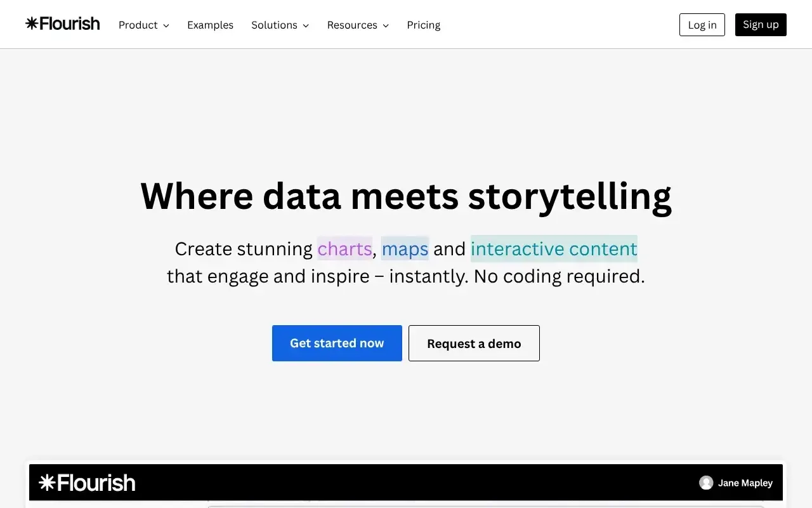Click the Product menu label
The width and height of the screenshot is (812, 508).
click(138, 25)
